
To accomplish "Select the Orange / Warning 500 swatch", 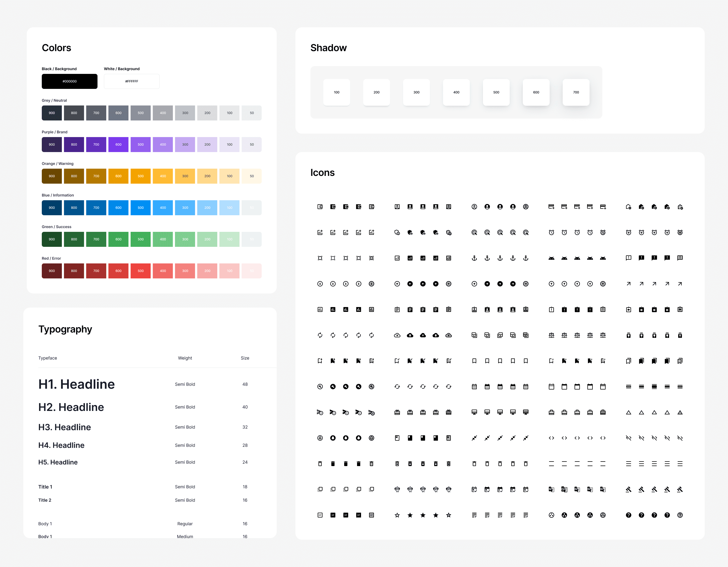I will 140,176.
